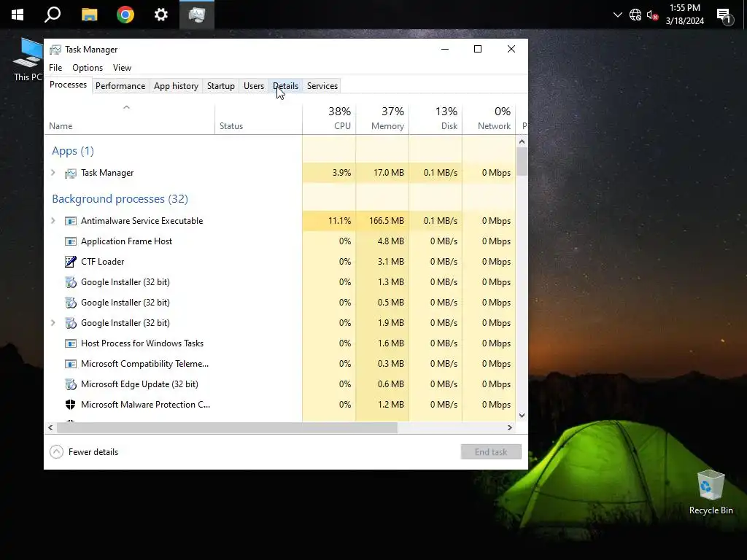747x560 pixels.
Task: Click the vertical scrollbar up arrow
Action: click(x=522, y=141)
